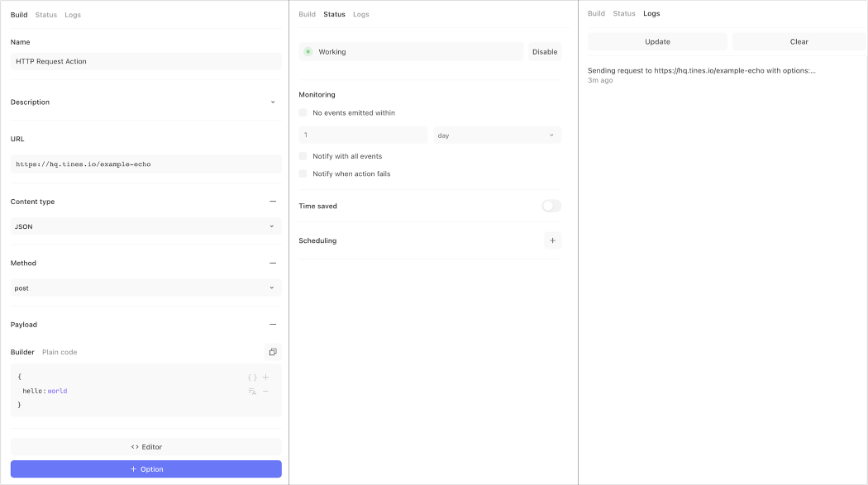Screen dimensions: 868x485
Task: Add scheduling with the plus icon
Action: (x=552, y=240)
